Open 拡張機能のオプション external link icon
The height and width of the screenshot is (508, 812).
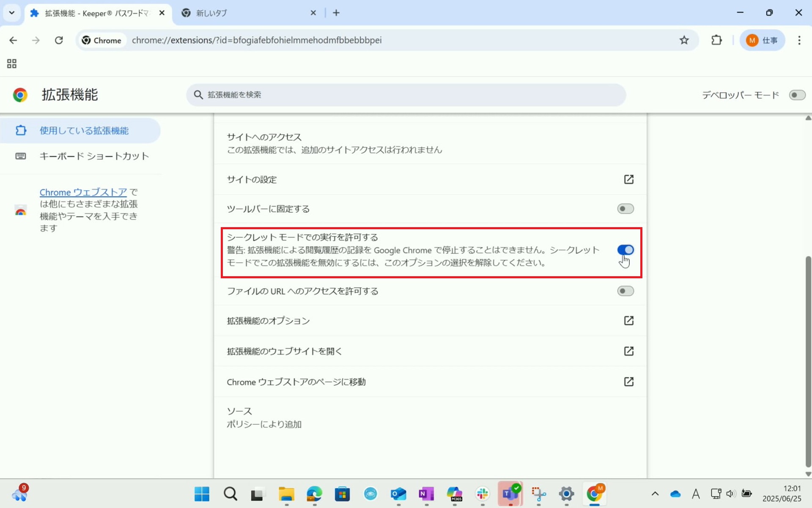628,321
